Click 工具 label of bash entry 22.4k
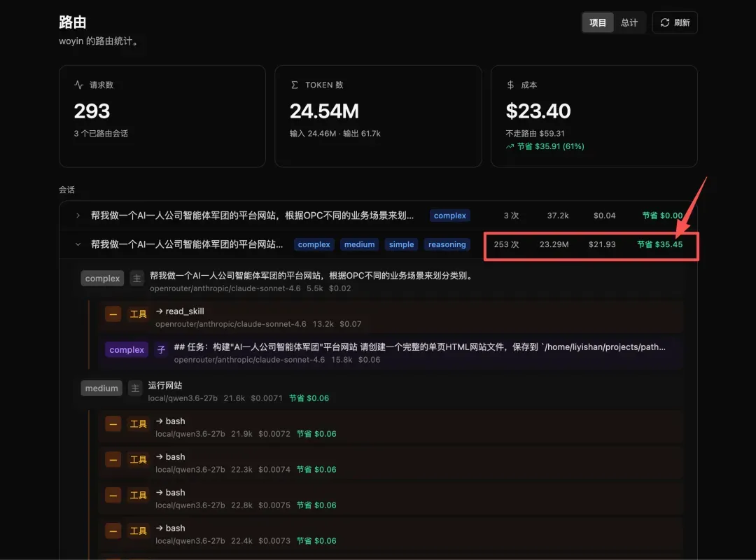756x560 pixels. 138,531
